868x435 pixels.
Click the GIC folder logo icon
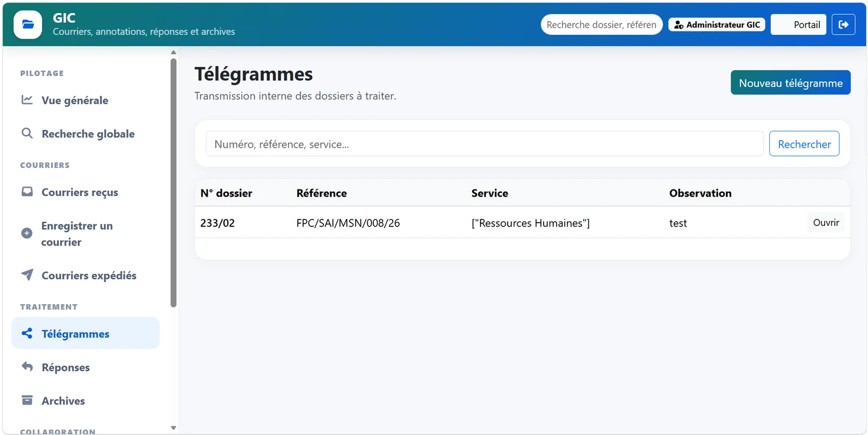click(28, 24)
